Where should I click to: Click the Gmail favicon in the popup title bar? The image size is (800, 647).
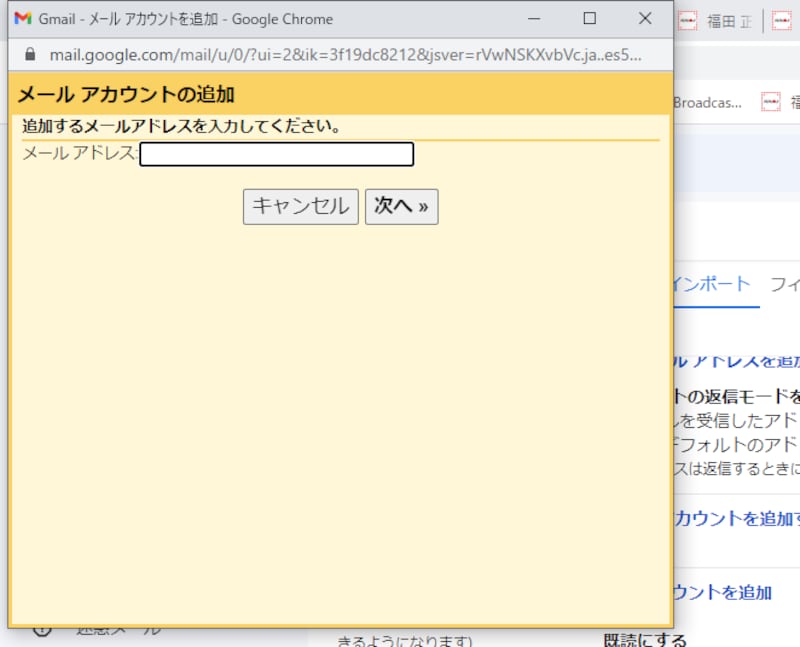pos(23,19)
